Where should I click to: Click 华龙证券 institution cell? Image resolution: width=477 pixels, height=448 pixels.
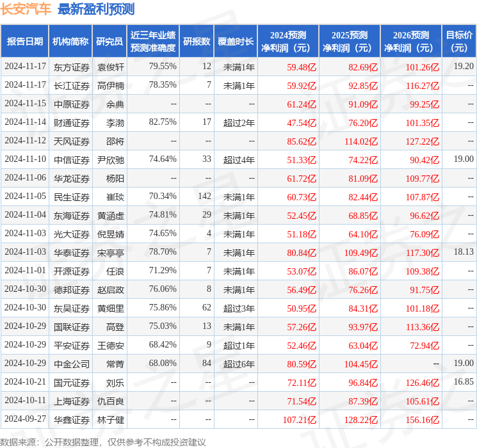tap(72, 179)
